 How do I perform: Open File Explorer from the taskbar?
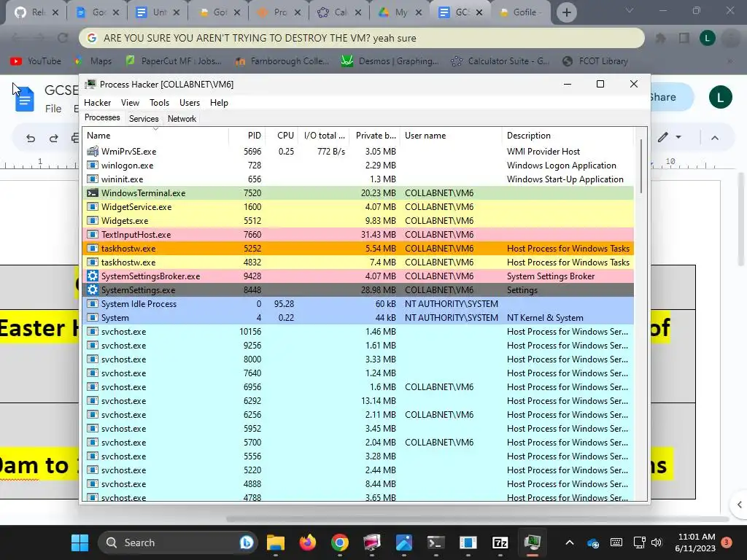(x=275, y=542)
